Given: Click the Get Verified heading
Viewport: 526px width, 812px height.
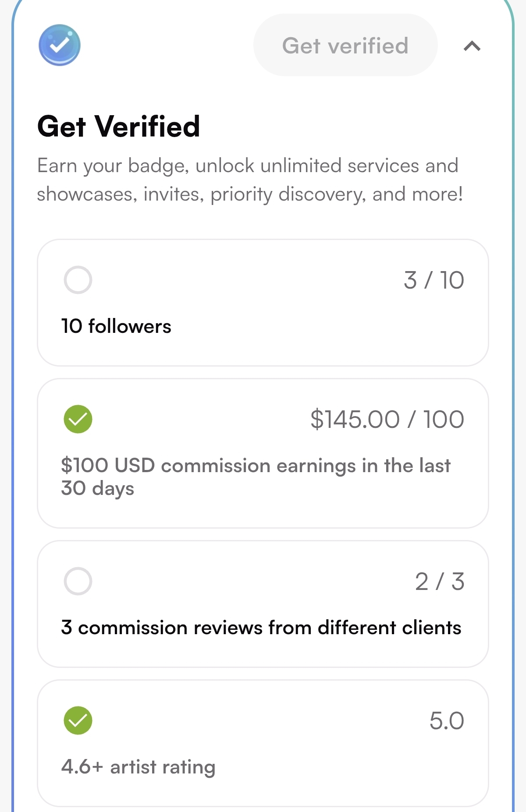Looking at the screenshot, I should 119,127.
